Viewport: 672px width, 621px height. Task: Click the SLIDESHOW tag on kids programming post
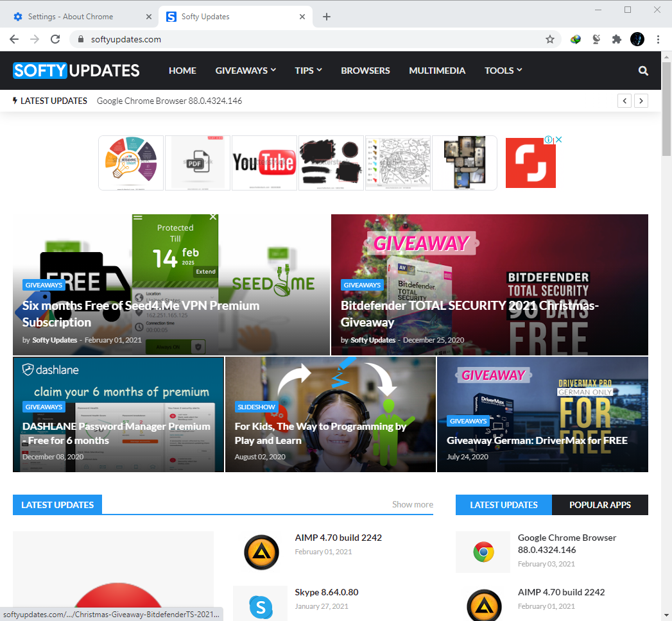point(256,407)
